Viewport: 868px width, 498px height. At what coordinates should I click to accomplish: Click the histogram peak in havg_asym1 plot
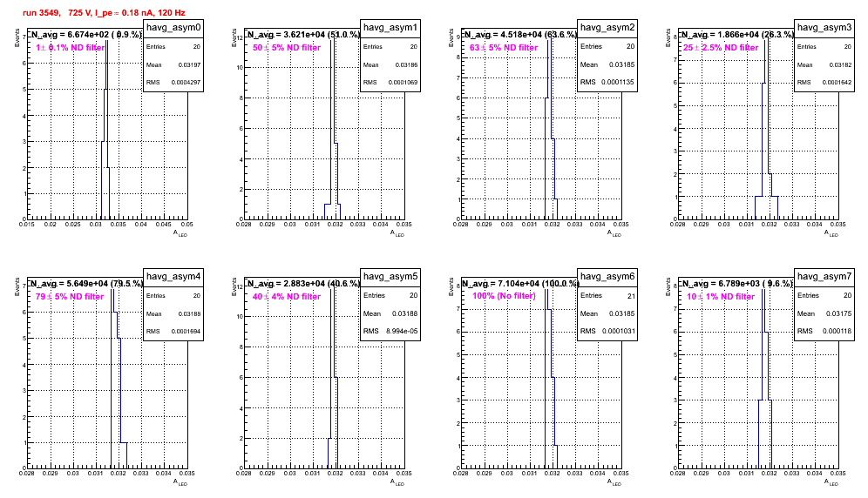coord(332,41)
